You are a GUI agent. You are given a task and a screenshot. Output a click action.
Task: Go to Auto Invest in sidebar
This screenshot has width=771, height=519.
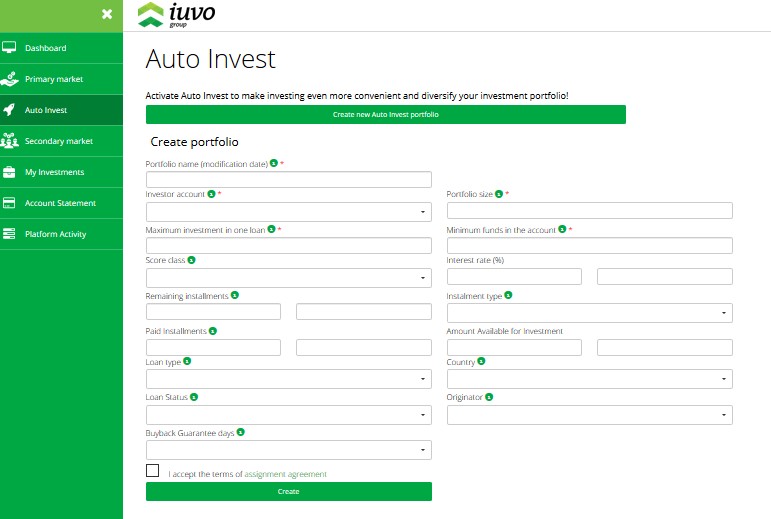[x=46, y=110]
